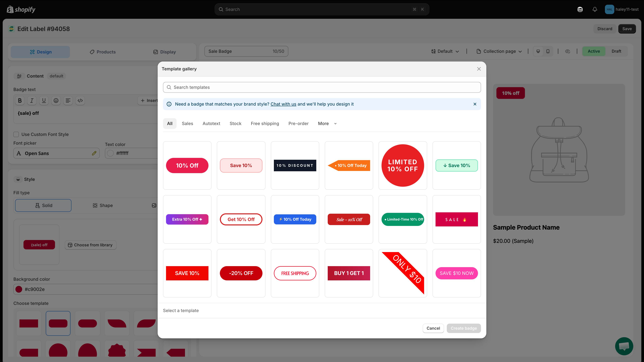Open the Sidekick assistant icon
Image resolution: width=644 pixels, height=362 pixels.
(580, 9)
